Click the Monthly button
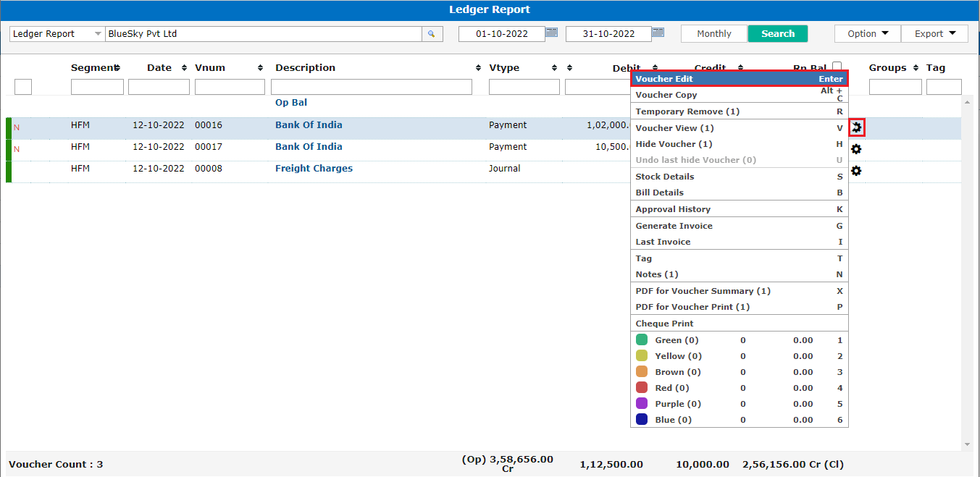This screenshot has width=980, height=477. tap(713, 34)
